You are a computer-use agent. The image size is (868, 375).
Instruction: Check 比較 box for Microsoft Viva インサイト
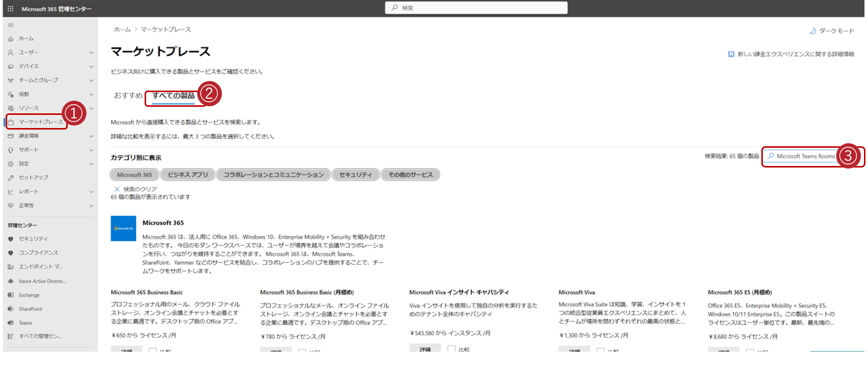coord(451,349)
